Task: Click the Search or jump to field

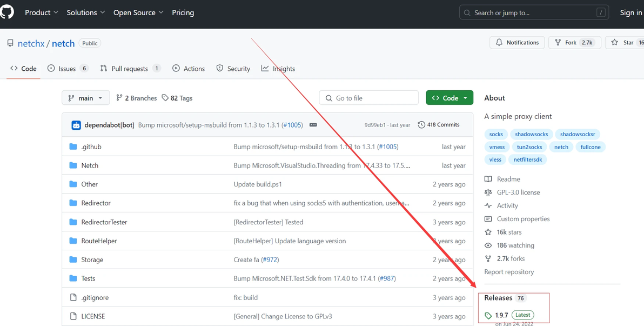Action: point(534,12)
